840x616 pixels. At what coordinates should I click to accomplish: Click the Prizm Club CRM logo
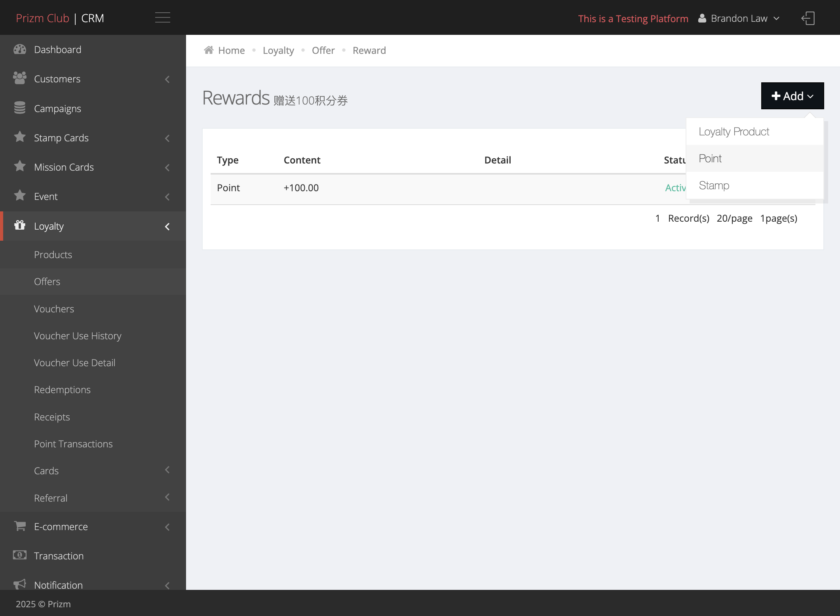point(60,18)
